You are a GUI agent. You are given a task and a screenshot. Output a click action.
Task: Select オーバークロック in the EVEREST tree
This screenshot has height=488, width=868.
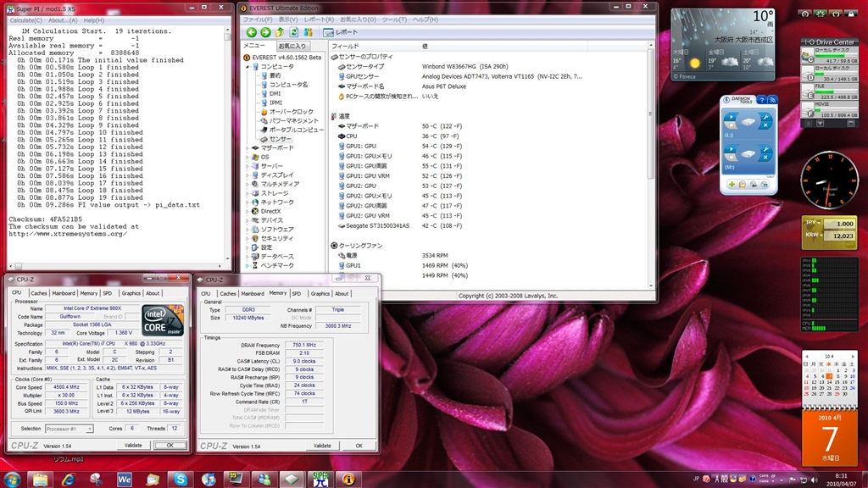[x=291, y=111]
